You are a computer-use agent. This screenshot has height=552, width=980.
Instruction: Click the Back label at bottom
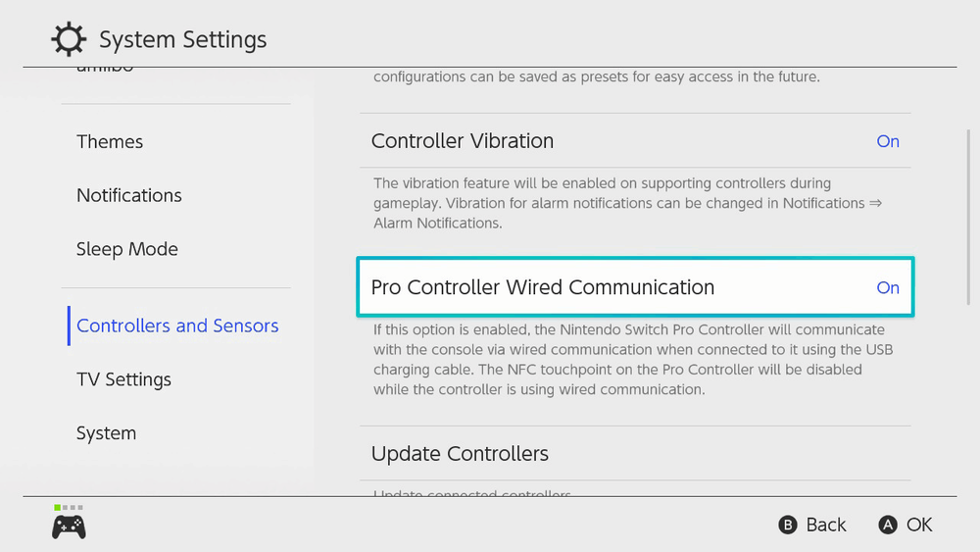point(825,526)
